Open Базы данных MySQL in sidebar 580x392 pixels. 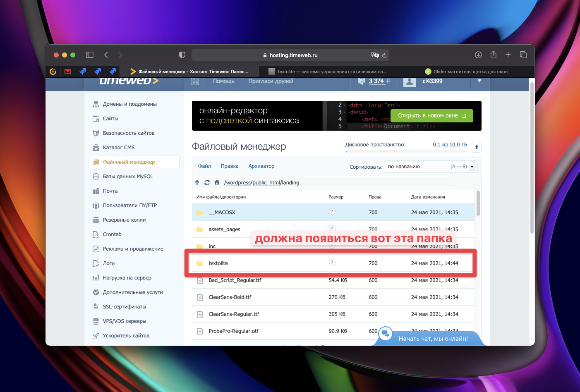tap(128, 177)
